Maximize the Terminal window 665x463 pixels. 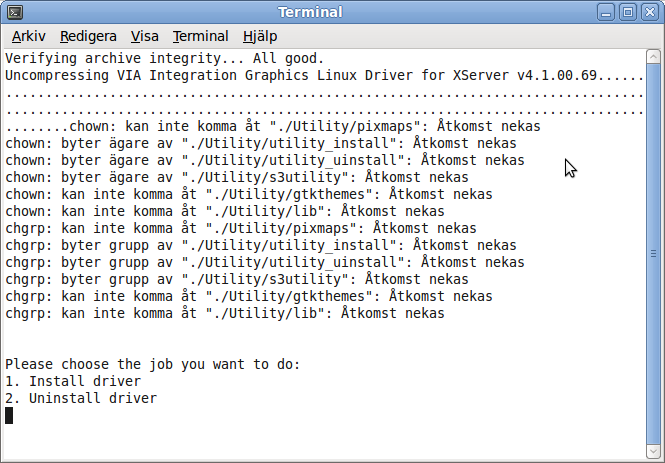(628, 12)
